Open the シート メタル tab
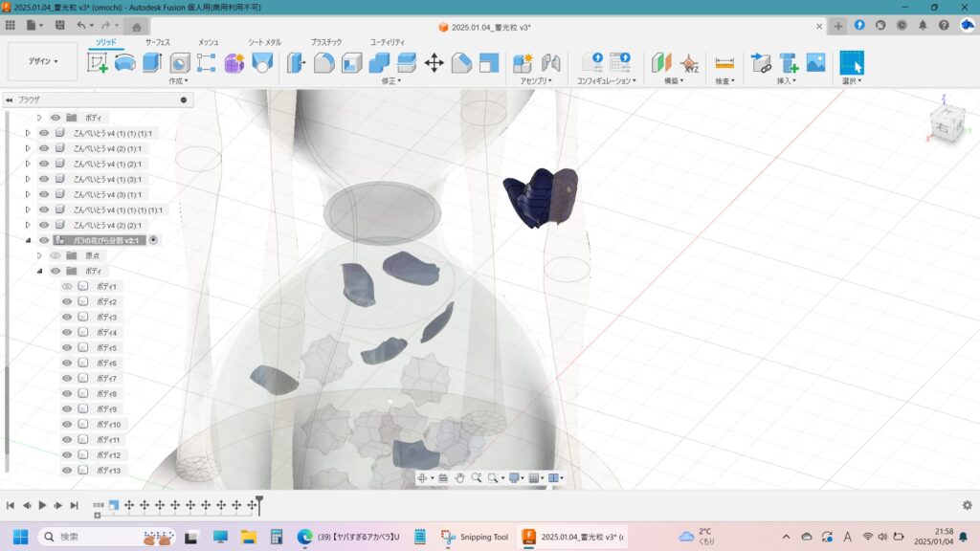Viewport: 980px width, 551px height. 264,42
